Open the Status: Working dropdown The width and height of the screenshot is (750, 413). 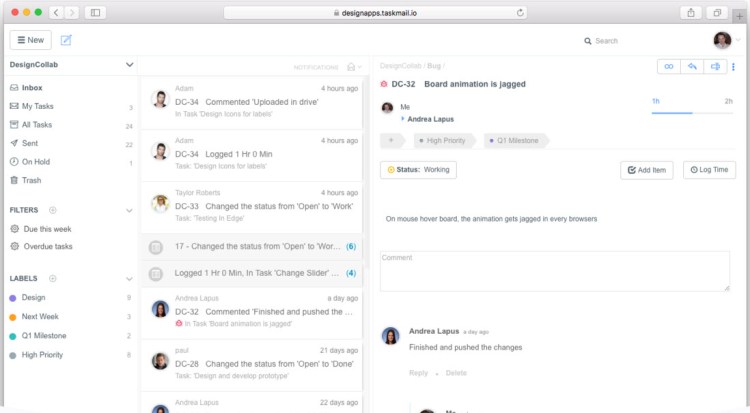coord(419,170)
